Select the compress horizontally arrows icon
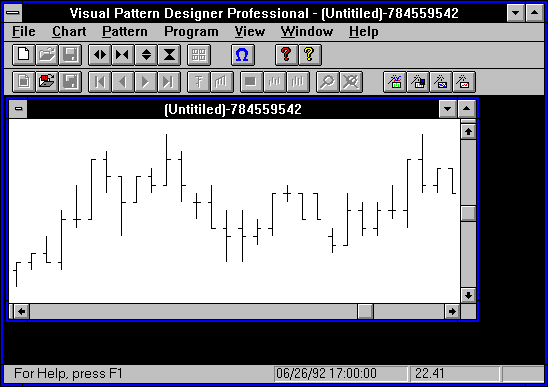Image resolution: width=548 pixels, height=387 pixels. [123, 55]
